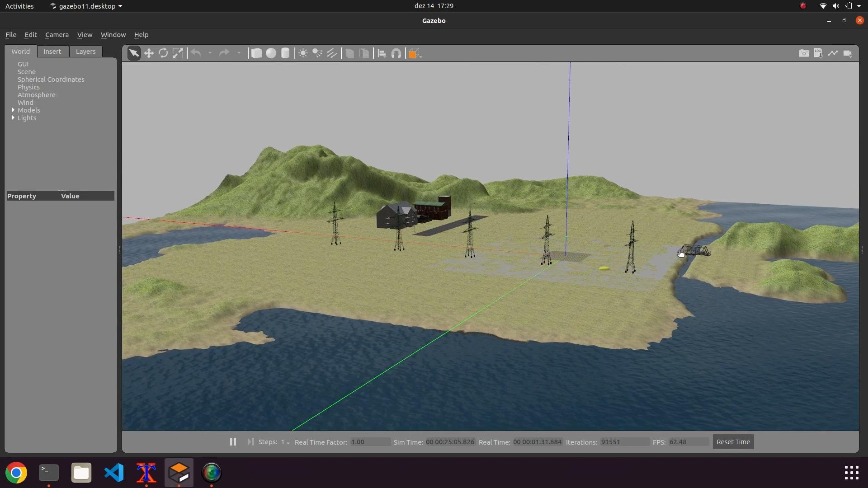Activate the Rotate mode tool
The image size is (868, 488).
pos(163,53)
